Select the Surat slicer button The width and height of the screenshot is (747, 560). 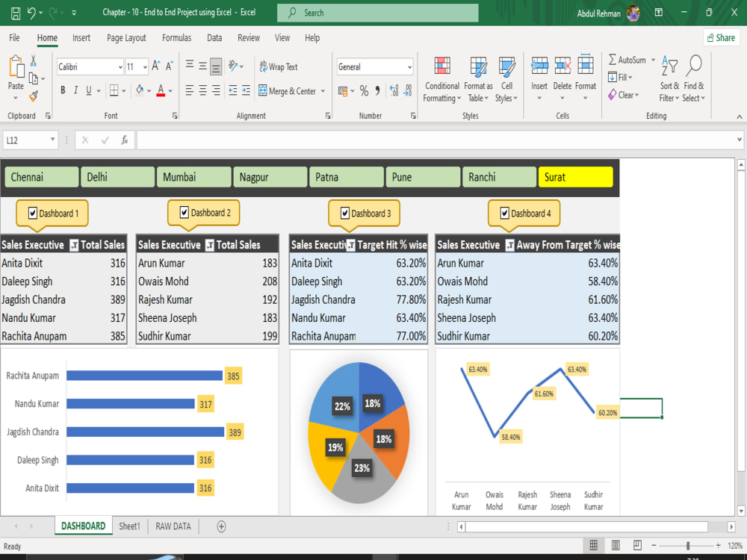point(575,177)
